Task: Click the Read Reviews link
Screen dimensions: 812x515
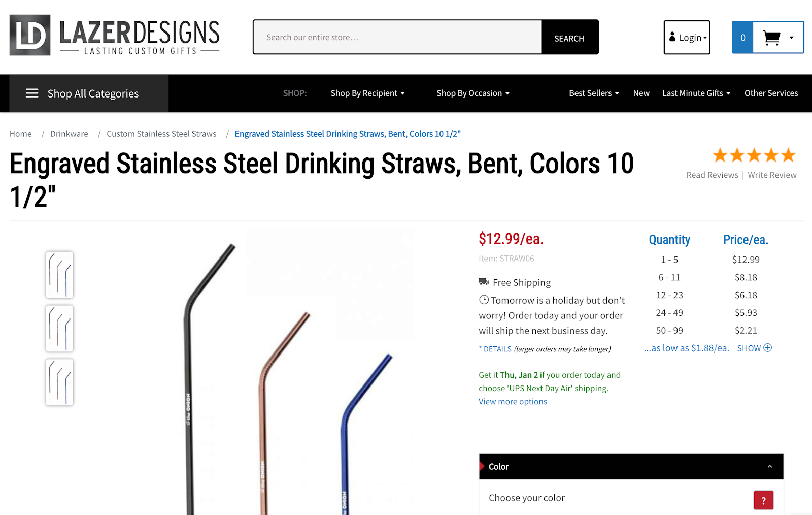Action: pyautogui.click(x=712, y=174)
